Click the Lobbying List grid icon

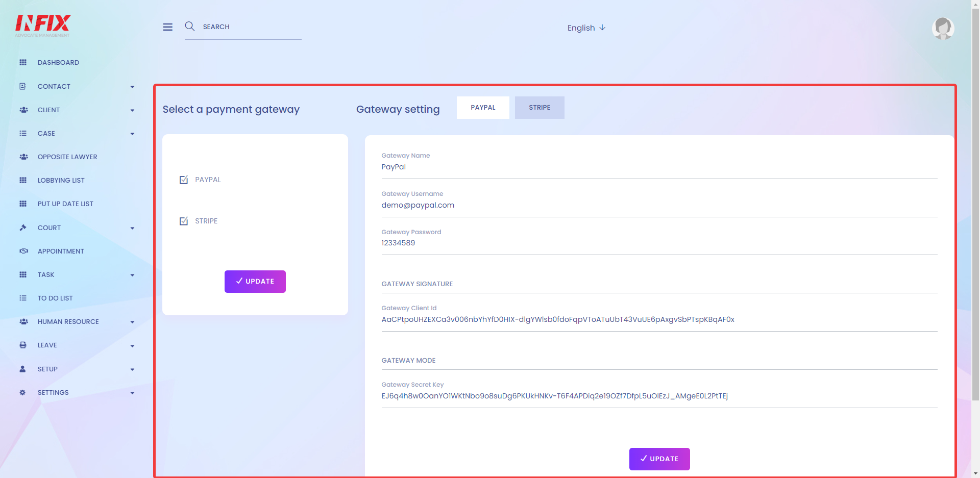(23, 181)
